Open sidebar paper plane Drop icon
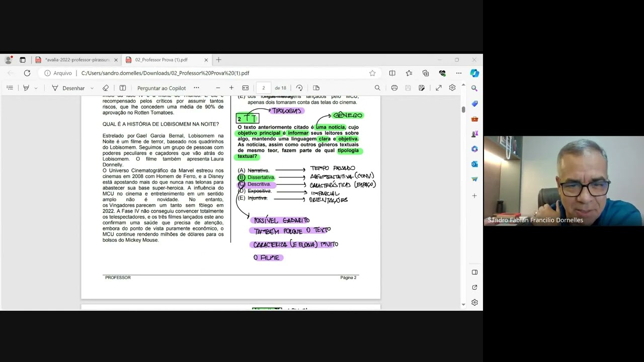644x362 pixels. pyautogui.click(x=474, y=179)
